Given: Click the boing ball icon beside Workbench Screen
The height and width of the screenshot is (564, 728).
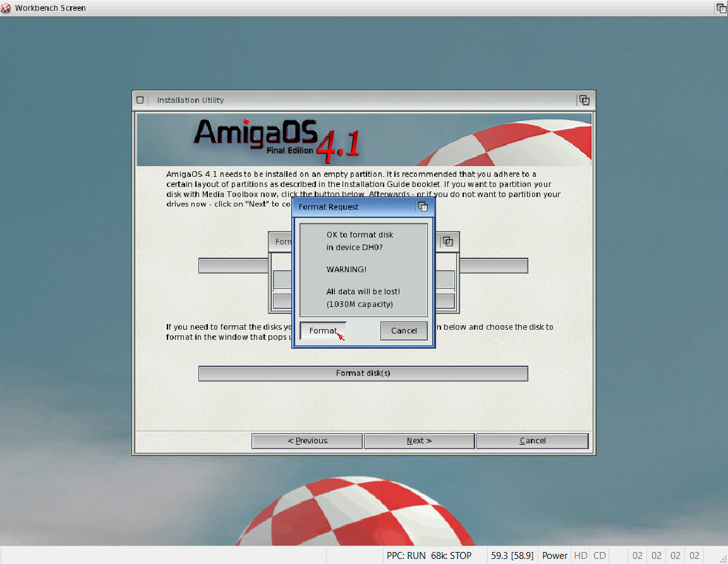Looking at the screenshot, I should point(6,8).
